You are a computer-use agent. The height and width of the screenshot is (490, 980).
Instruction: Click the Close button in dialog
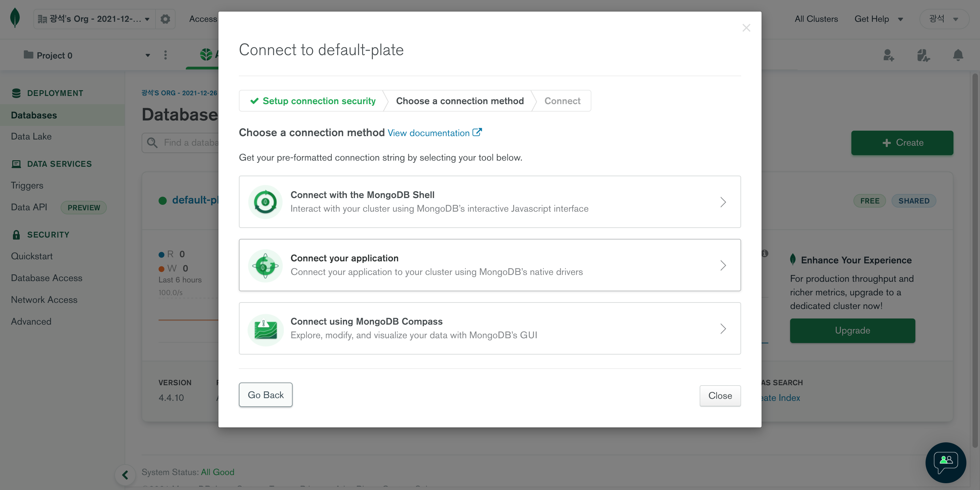click(x=720, y=396)
